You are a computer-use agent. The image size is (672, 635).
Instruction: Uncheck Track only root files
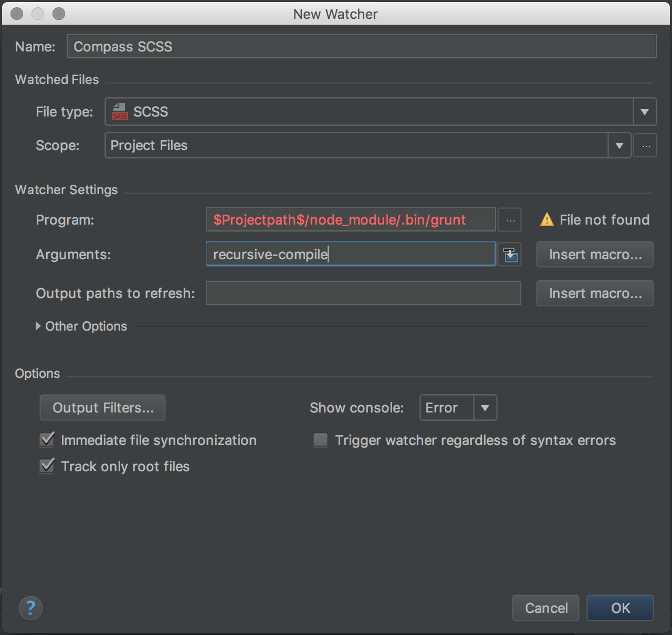48,466
